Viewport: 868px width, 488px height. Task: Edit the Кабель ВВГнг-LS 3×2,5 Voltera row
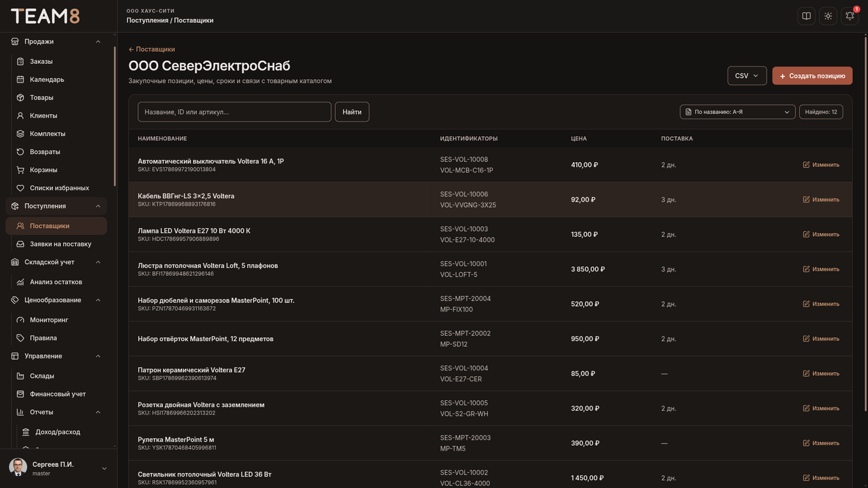click(x=821, y=199)
